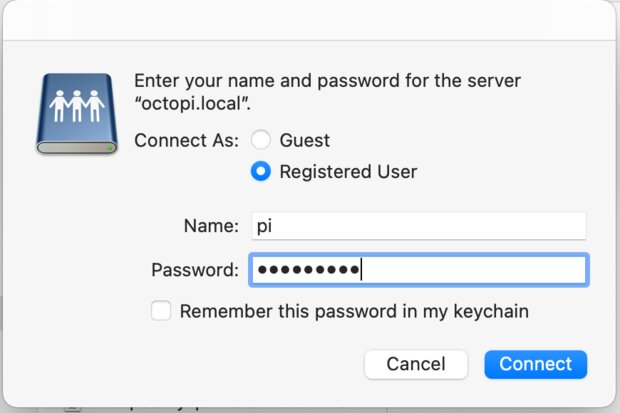Click the "Connect As:" label
620x413 pixels.
point(186,140)
